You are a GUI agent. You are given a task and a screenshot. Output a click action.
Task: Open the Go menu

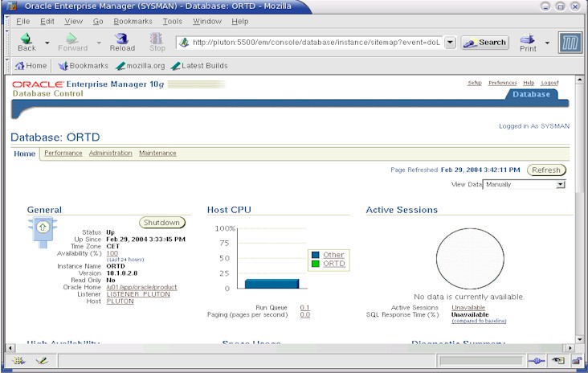point(98,22)
